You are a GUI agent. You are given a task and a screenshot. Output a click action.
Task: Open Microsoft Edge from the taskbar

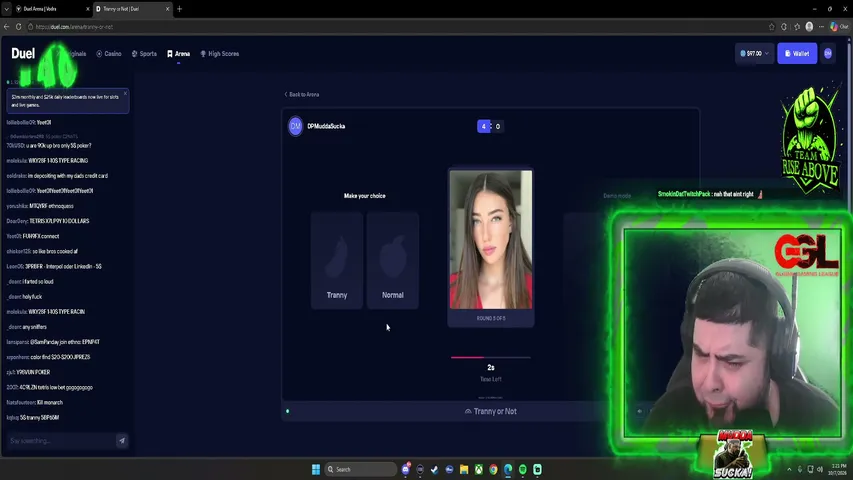click(x=508, y=469)
